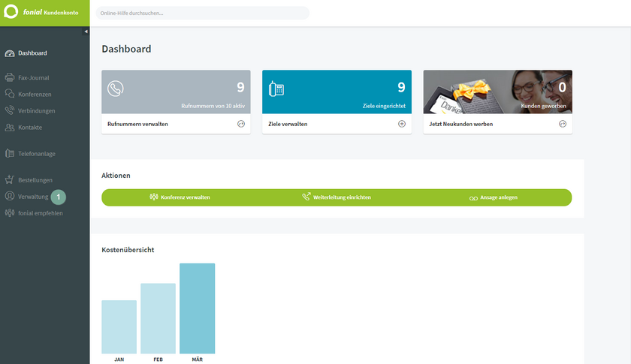
Task: Click the Ansage anlegen button
Action: pos(494,197)
